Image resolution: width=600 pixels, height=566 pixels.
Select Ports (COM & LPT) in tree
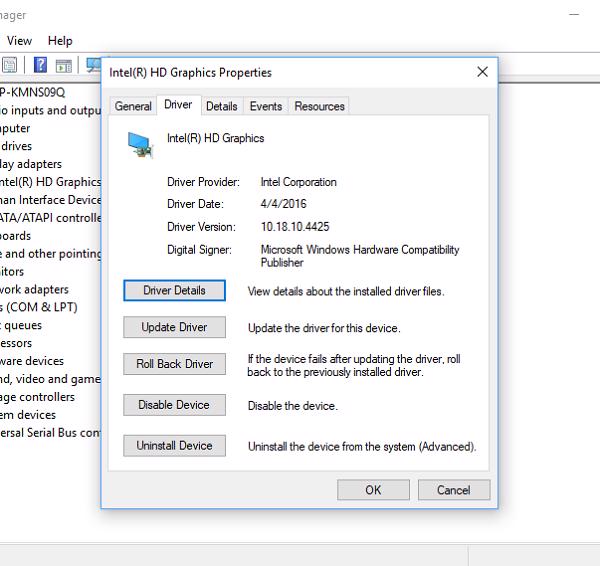[39, 307]
